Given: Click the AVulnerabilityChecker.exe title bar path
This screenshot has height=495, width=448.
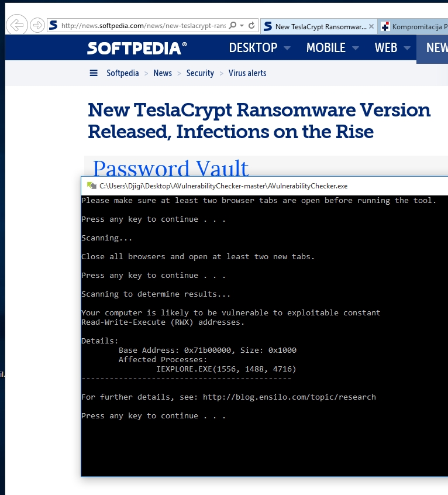Looking at the screenshot, I should click(x=223, y=186).
